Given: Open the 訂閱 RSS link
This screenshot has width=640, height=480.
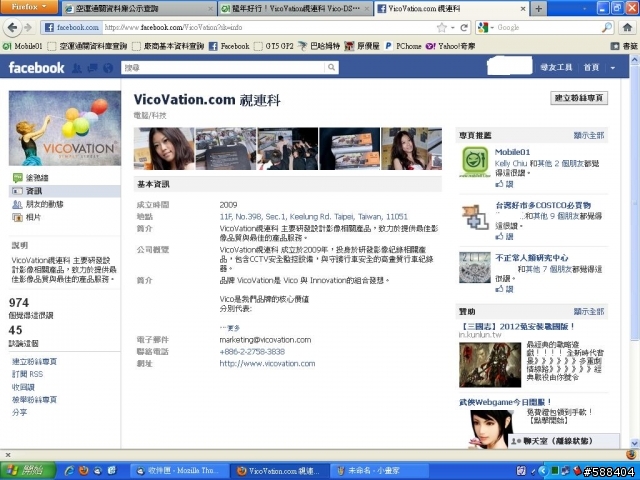Looking at the screenshot, I should click(x=27, y=374).
